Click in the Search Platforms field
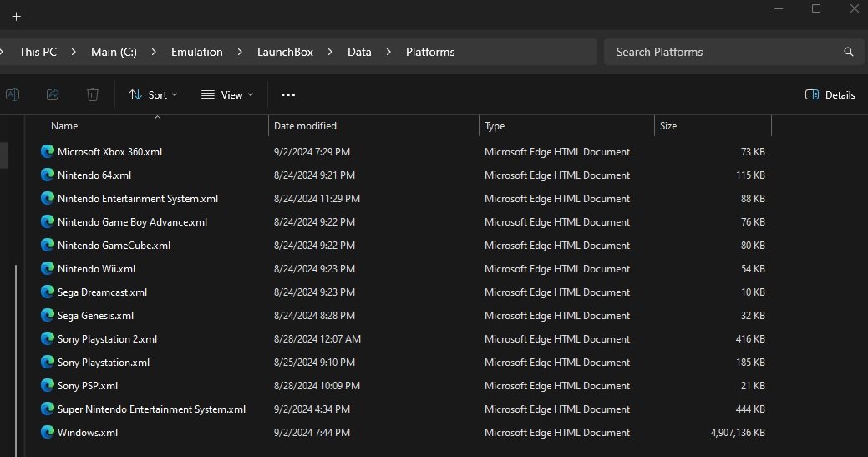Image resolution: width=868 pixels, height=457 pixels. (x=733, y=52)
